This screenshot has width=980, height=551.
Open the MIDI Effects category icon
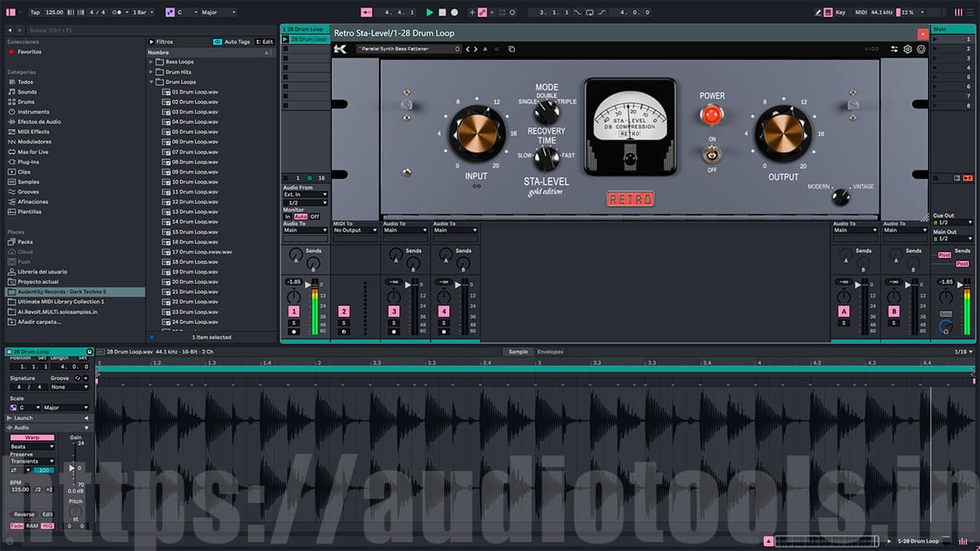(11, 131)
